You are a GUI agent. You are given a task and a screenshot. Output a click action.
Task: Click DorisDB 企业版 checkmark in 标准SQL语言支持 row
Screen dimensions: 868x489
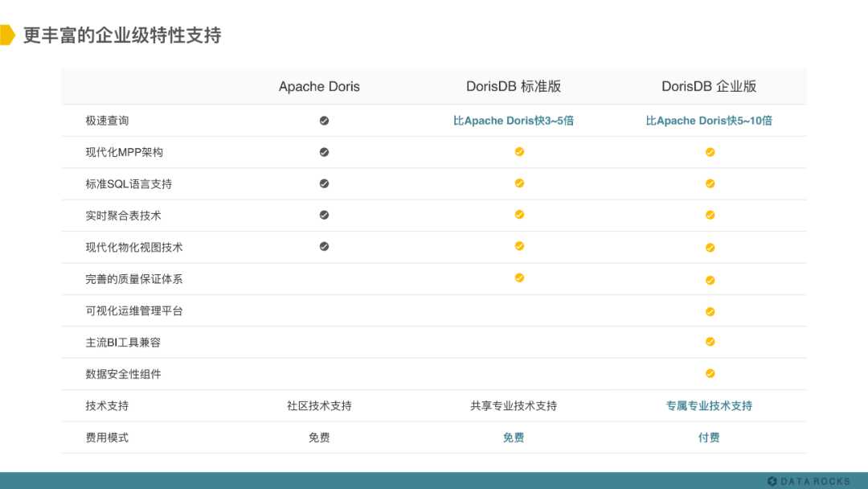710,184
